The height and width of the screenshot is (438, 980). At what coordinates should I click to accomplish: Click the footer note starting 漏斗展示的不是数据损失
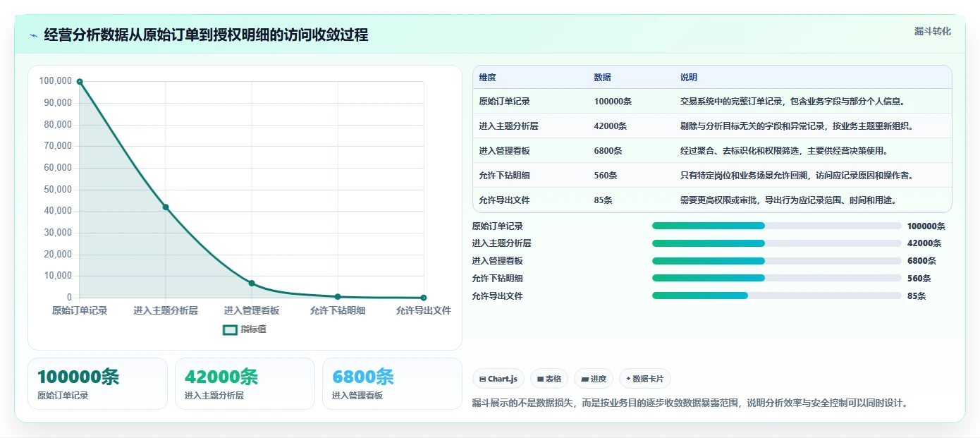(690, 403)
